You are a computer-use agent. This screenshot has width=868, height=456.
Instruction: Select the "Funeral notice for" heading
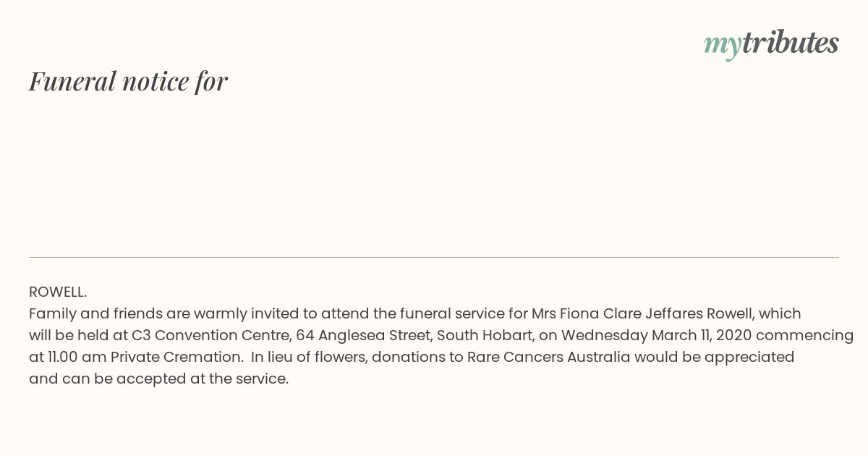(128, 81)
